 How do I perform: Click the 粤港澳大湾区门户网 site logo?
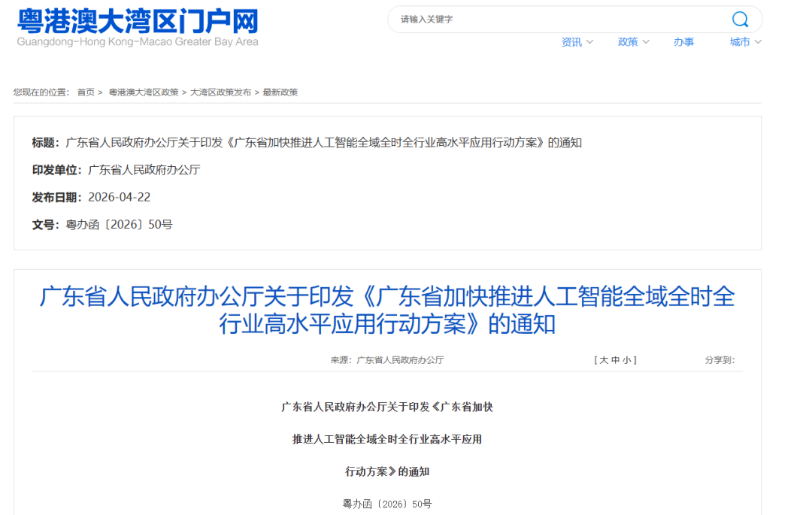click(x=135, y=24)
